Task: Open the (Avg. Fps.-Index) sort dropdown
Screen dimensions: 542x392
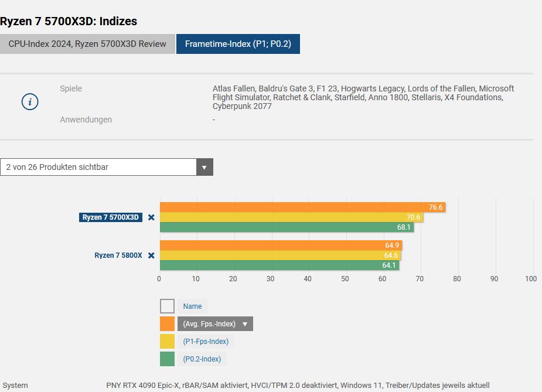Action: coord(215,324)
